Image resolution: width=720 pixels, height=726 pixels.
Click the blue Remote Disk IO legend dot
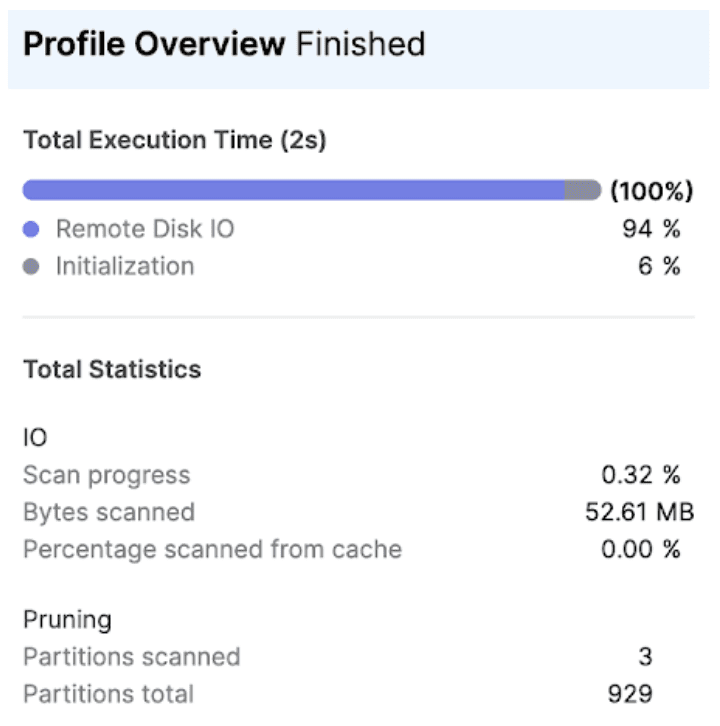point(31,229)
